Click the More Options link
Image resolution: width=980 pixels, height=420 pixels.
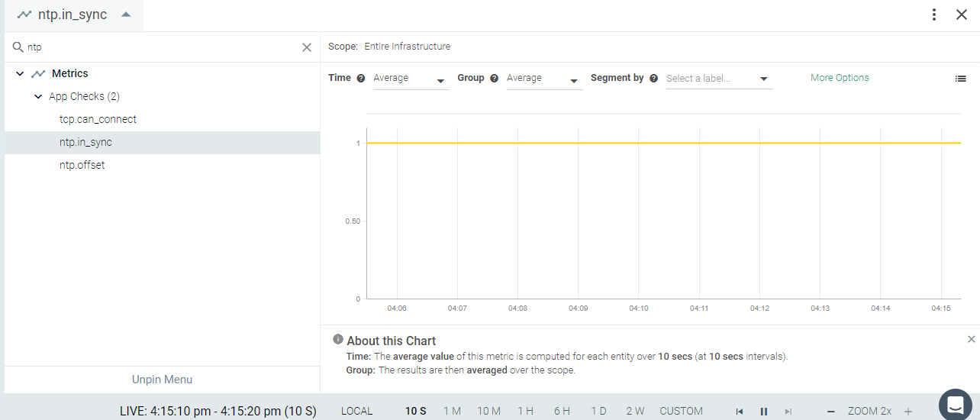[x=840, y=78]
